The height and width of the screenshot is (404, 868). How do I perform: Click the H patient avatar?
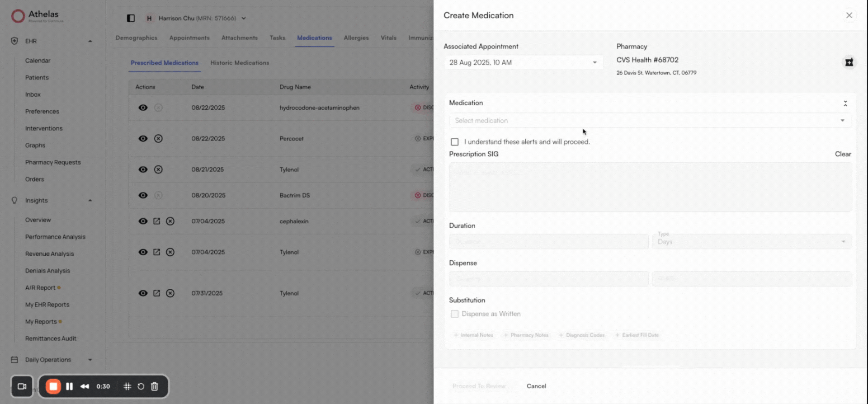[x=149, y=19]
